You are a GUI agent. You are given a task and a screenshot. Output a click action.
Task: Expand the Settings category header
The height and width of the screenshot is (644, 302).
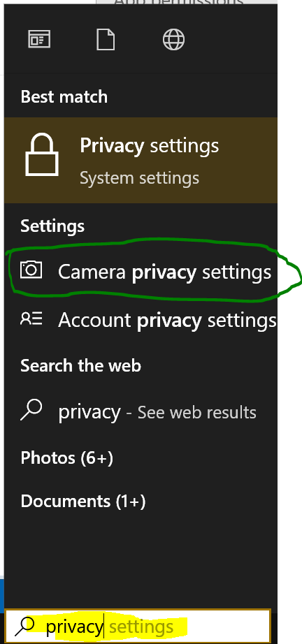[x=52, y=226]
